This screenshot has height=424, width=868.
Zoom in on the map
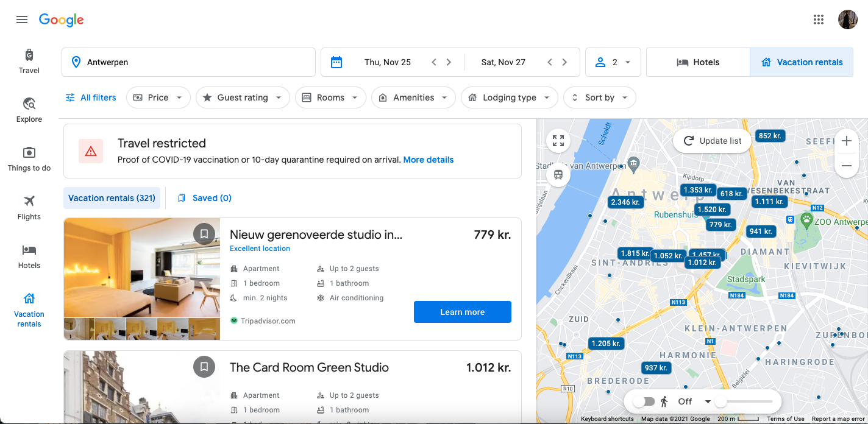point(847,141)
